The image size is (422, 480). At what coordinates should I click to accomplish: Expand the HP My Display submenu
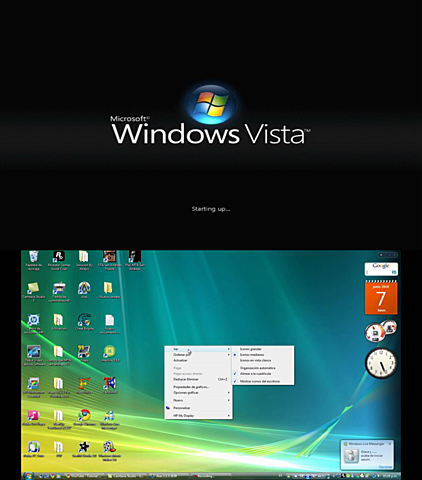[198, 416]
